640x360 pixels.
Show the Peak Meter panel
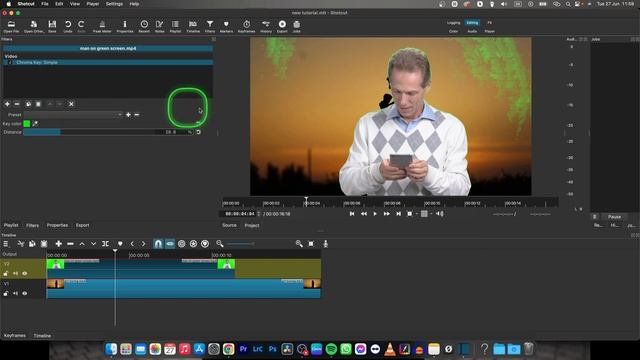[x=102, y=27]
